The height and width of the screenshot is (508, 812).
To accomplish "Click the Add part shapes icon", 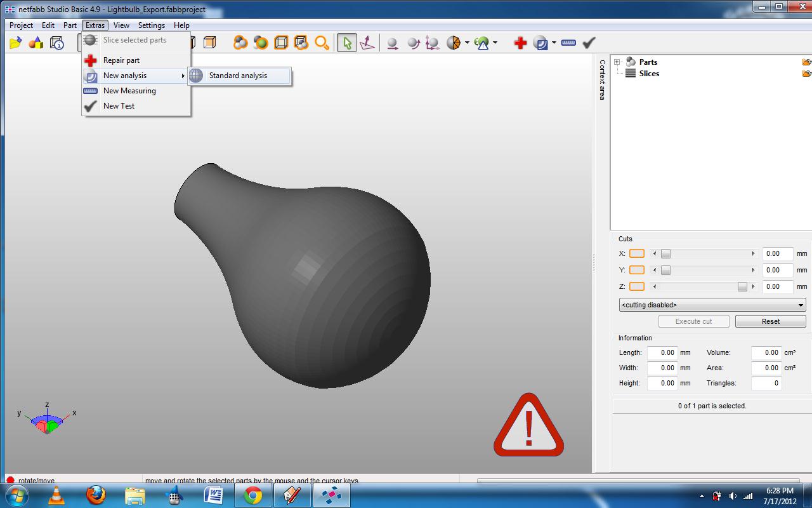I will click(36, 43).
